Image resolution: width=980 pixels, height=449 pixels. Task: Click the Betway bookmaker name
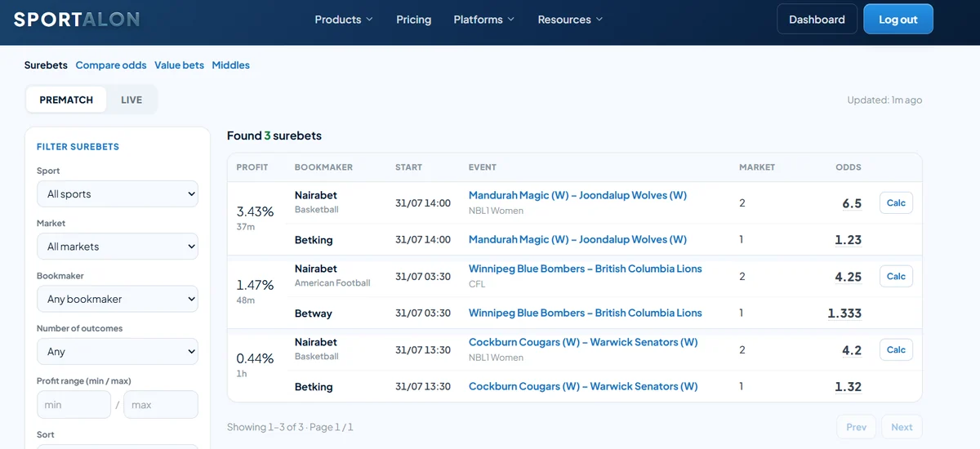click(314, 313)
